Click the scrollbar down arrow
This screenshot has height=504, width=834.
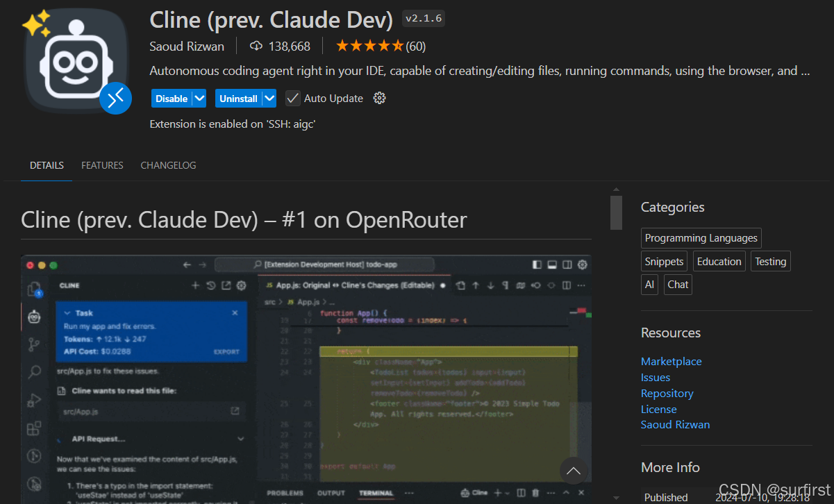click(x=616, y=498)
